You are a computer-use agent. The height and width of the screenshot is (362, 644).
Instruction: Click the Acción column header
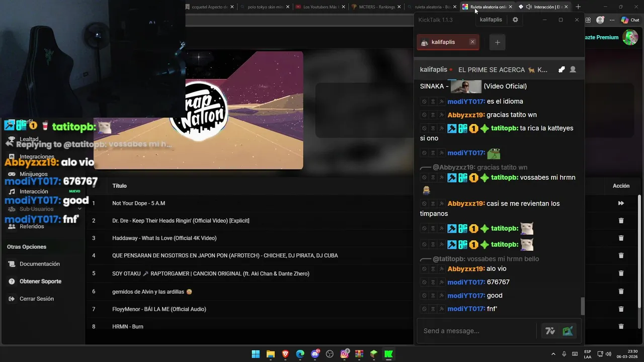[621, 186]
